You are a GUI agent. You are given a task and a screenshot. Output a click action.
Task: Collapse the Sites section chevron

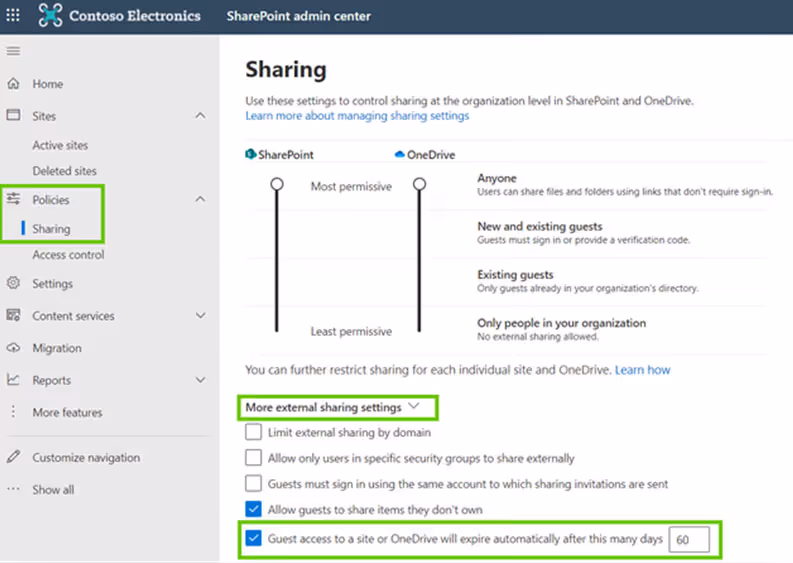click(200, 115)
